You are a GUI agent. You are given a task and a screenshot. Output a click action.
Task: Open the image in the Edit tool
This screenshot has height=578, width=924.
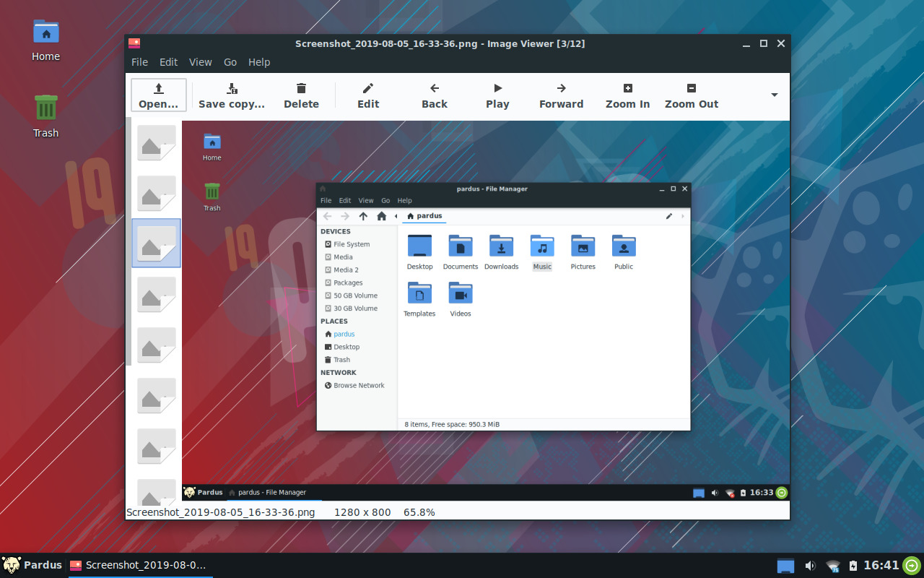click(x=367, y=95)
